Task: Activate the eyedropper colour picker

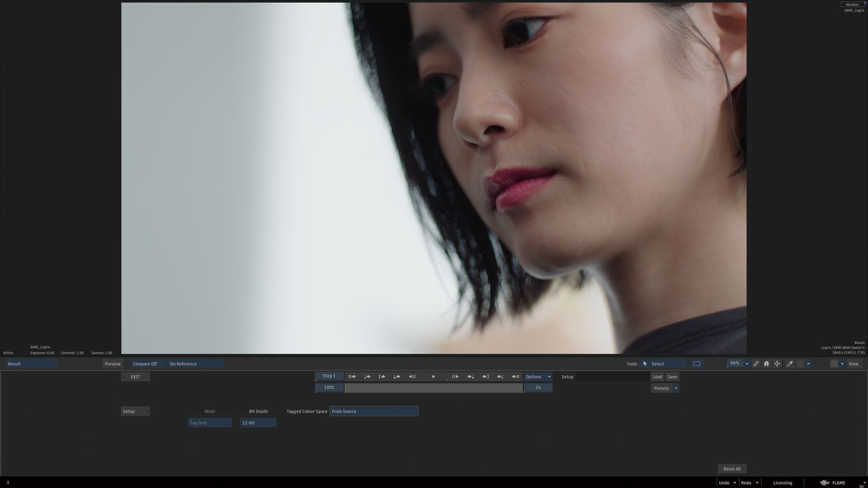Action: (x=789, y=364)
